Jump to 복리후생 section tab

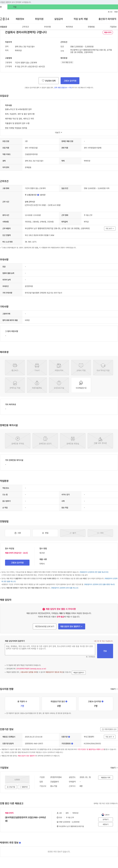(69, 27)
